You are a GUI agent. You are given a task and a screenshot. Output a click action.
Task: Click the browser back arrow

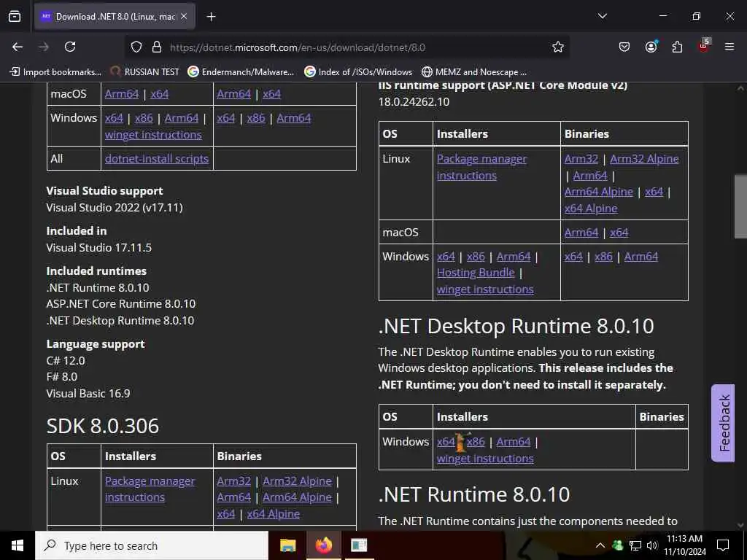coord(18,47)
